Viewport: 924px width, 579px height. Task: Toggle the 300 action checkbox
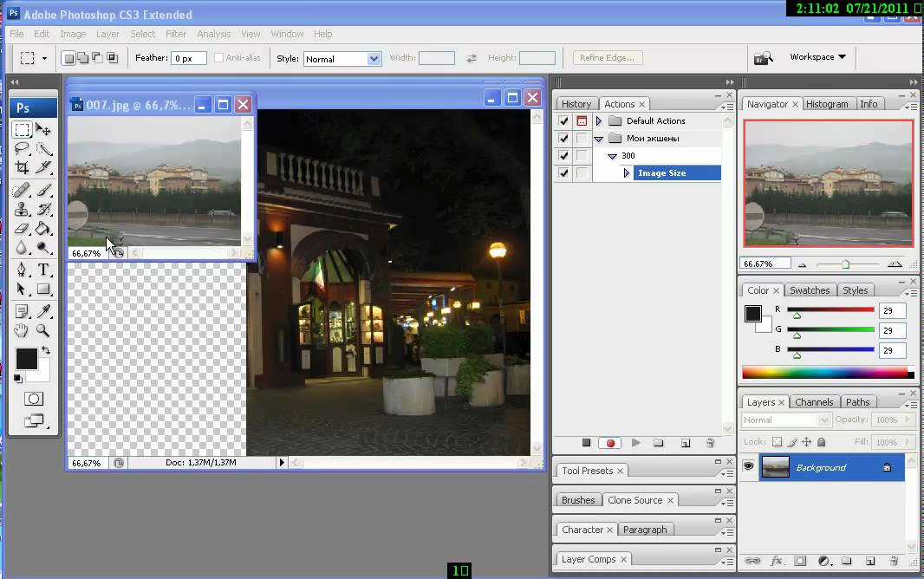pos(564,155)
